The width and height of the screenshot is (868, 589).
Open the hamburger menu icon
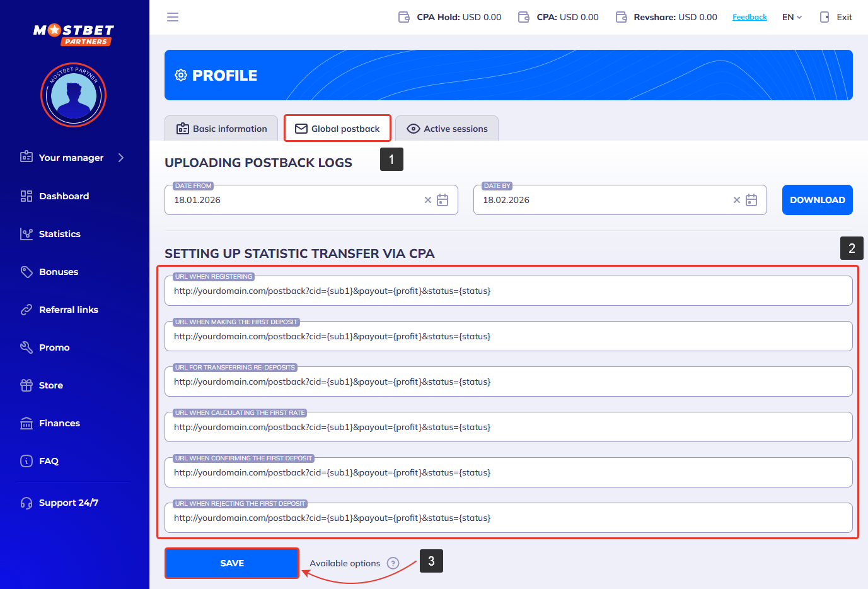(x=173, y=17)
